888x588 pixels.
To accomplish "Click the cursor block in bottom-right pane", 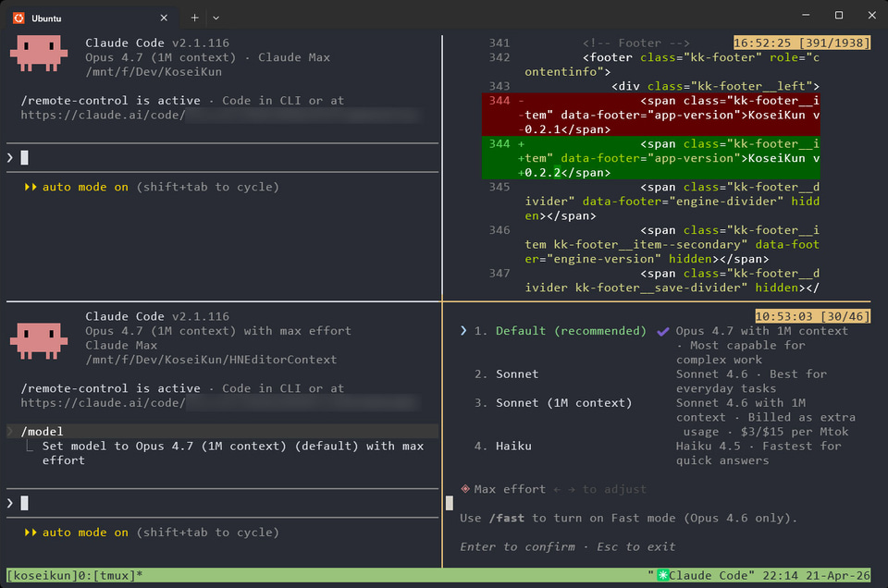I will pyautogui.click(x=450, y=503).
